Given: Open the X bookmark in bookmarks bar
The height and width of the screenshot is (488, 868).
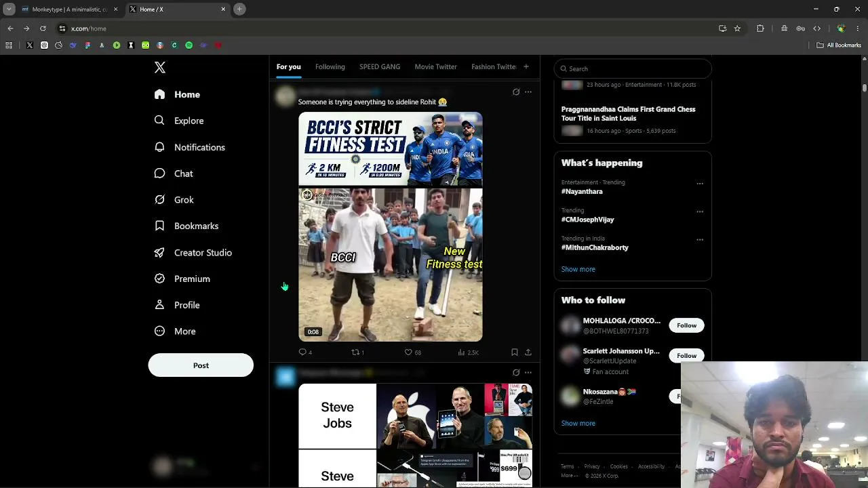Looking at the screenshot, I should (x=30, y=45).
